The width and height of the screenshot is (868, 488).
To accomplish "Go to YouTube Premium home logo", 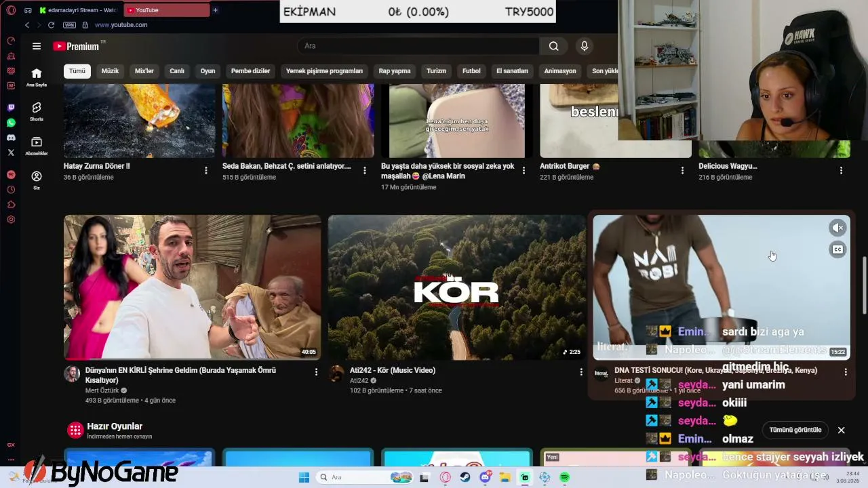I will 77,46.
